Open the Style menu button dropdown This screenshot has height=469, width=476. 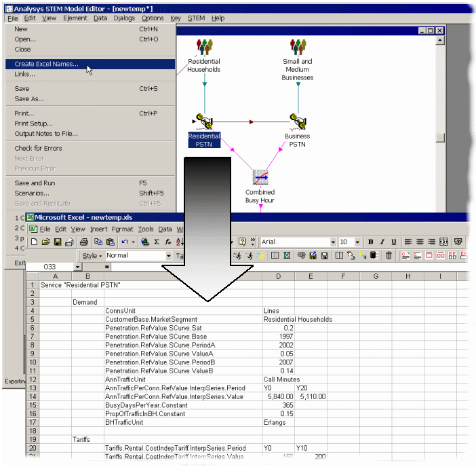92,256
